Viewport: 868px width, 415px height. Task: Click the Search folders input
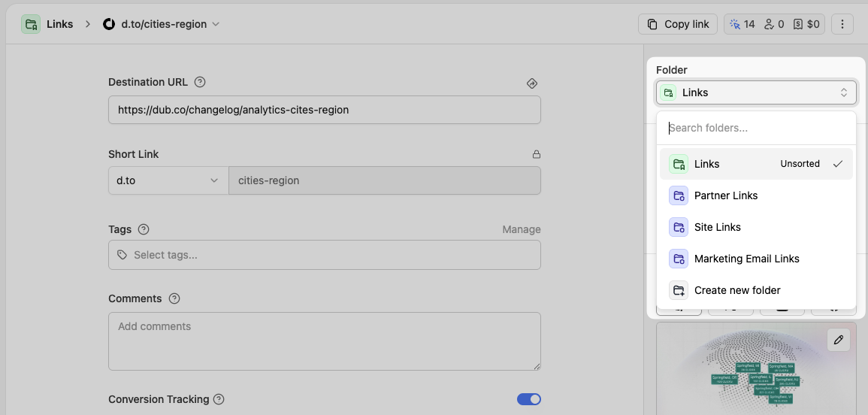pyautogui.click(x=756, y=128)
